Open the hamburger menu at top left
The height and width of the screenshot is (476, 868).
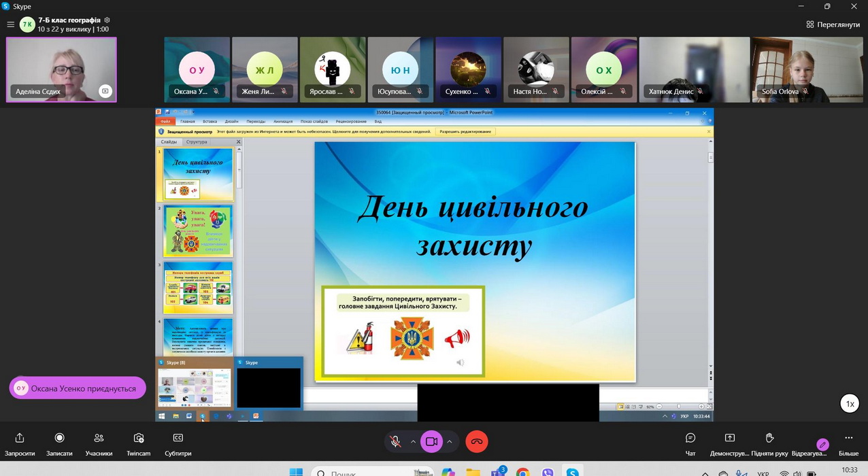10,24
